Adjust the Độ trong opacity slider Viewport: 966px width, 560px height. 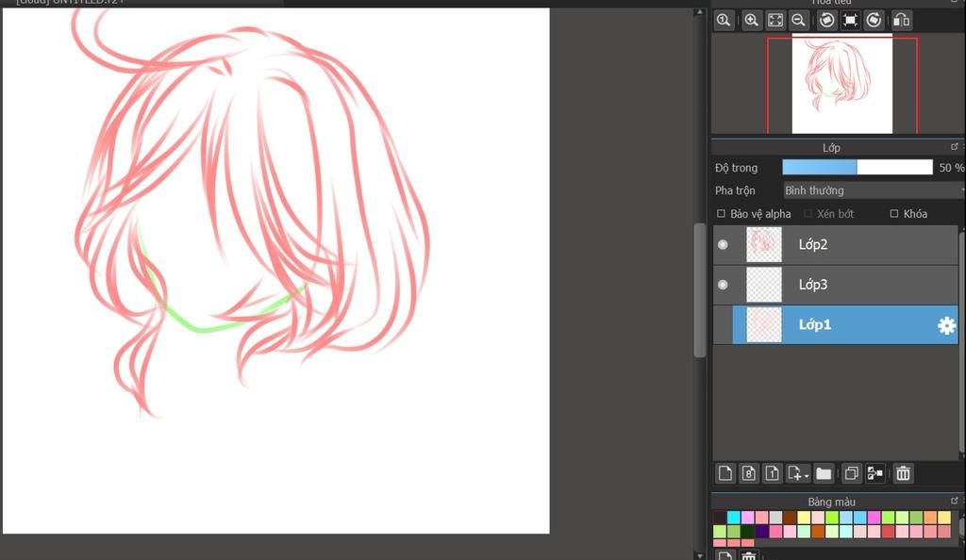(857, 168)
